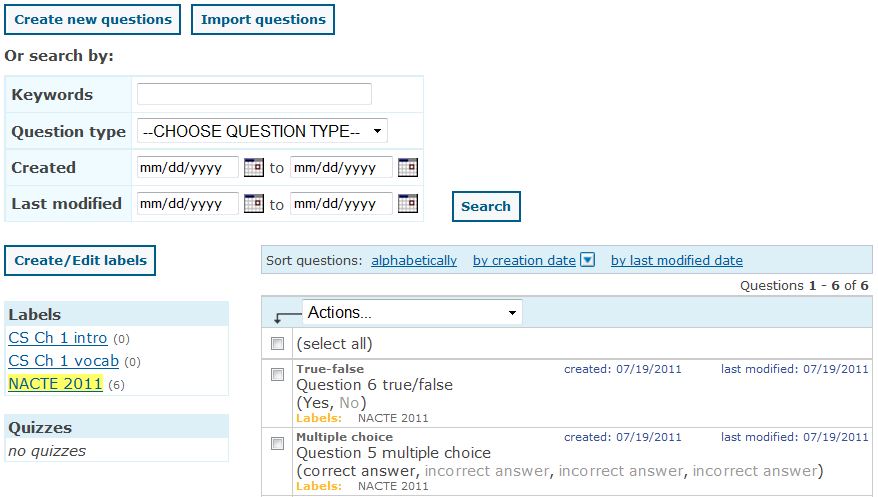Screen dimensions: 878x497
Task: Check the Question 6 true/false checkbox
Action: 278,374
